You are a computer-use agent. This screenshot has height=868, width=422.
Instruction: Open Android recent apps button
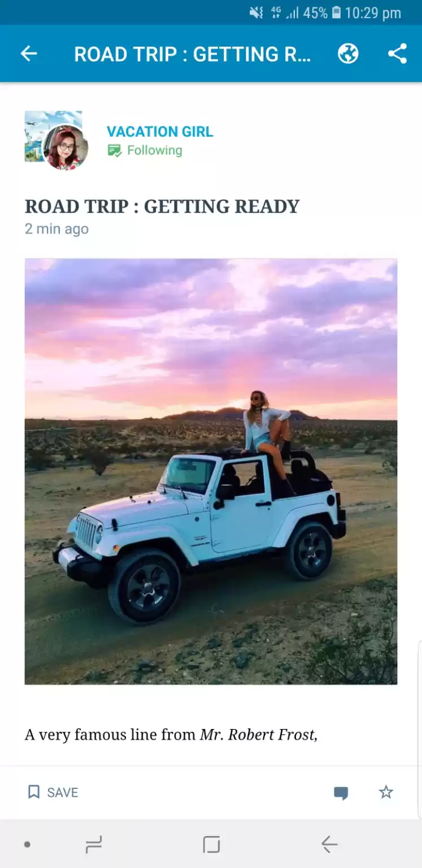point(94,845)
